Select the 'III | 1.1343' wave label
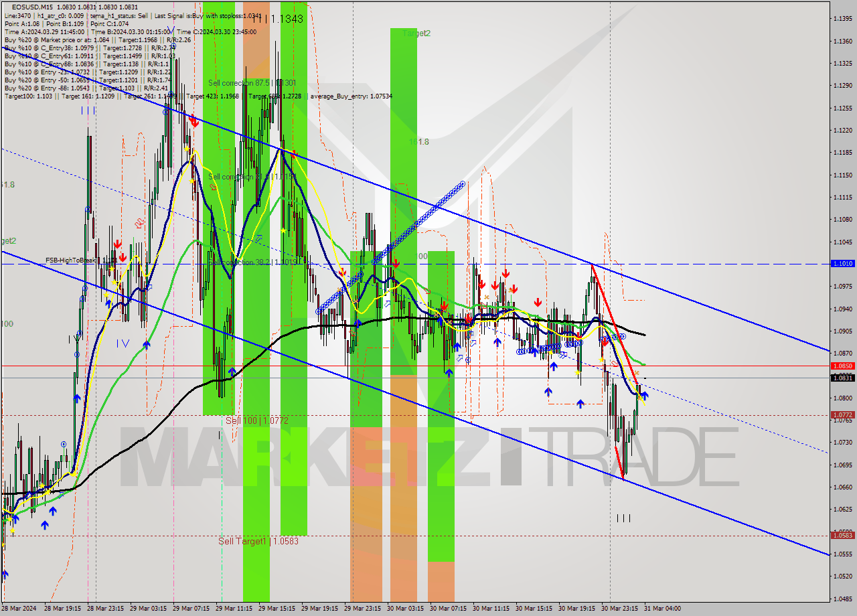Viewport: 857px width, 616px height. [277, 19]
